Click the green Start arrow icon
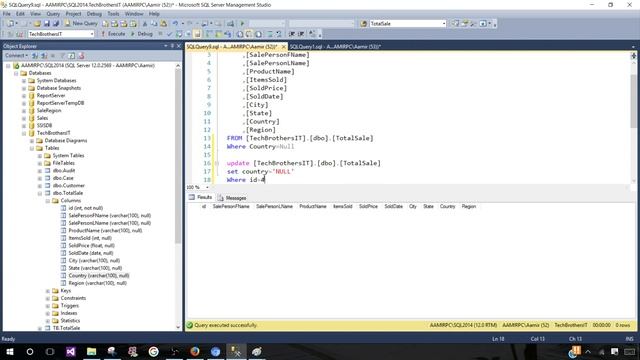The height and width of the screenshot is (360, 640). coord(242,24)
